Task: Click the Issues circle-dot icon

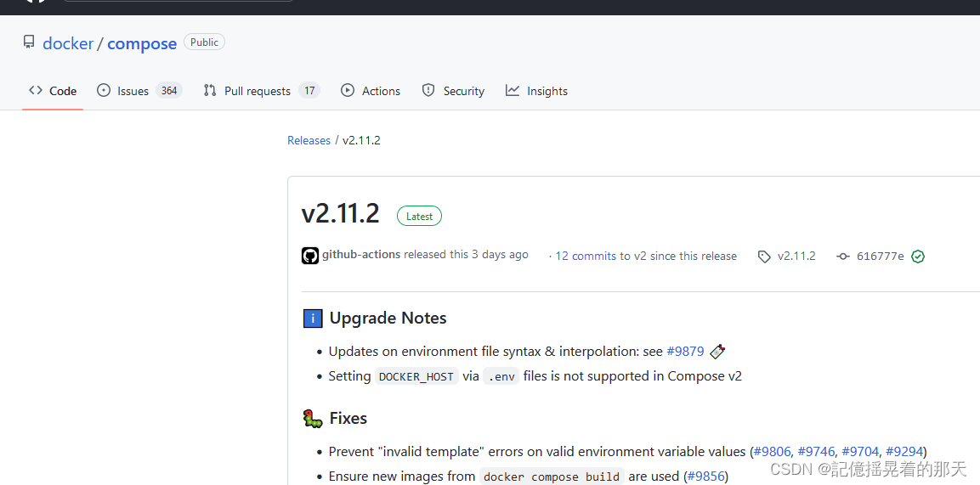Action: coord(104,90)
